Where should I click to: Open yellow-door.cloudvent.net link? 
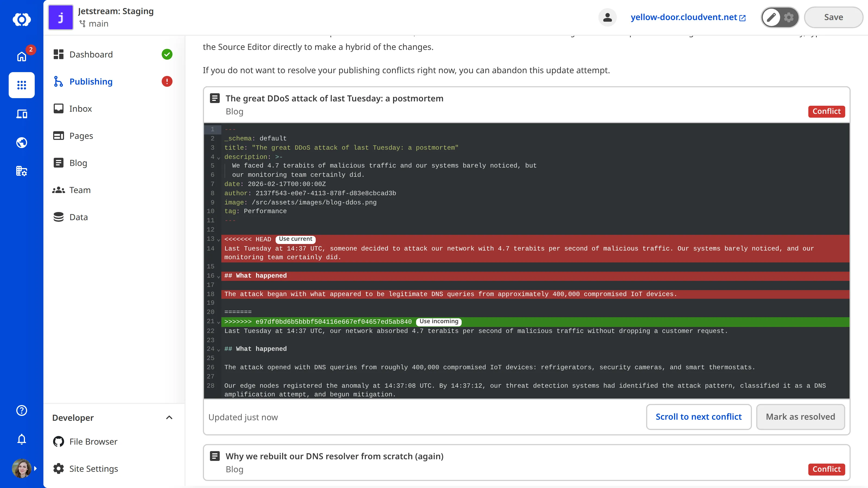688,17
